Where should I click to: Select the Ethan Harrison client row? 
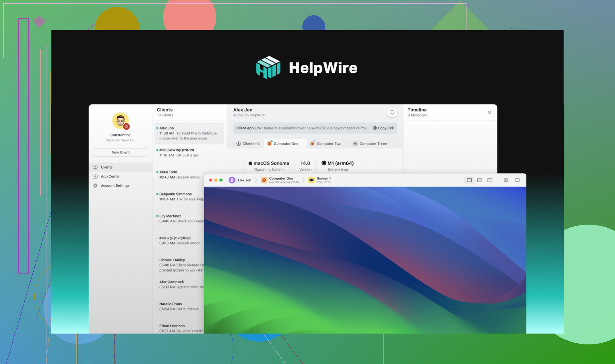(179, 329)
